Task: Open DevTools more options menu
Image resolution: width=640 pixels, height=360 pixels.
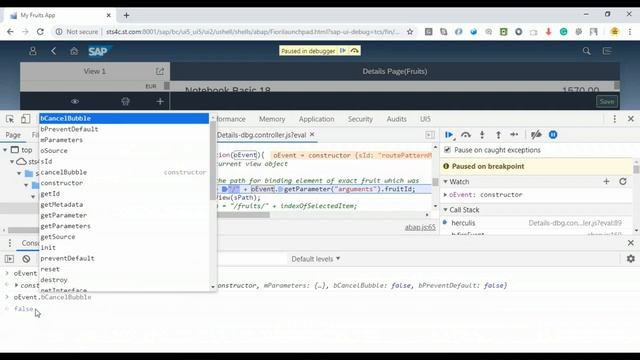Action: click(x=615, y=119)
